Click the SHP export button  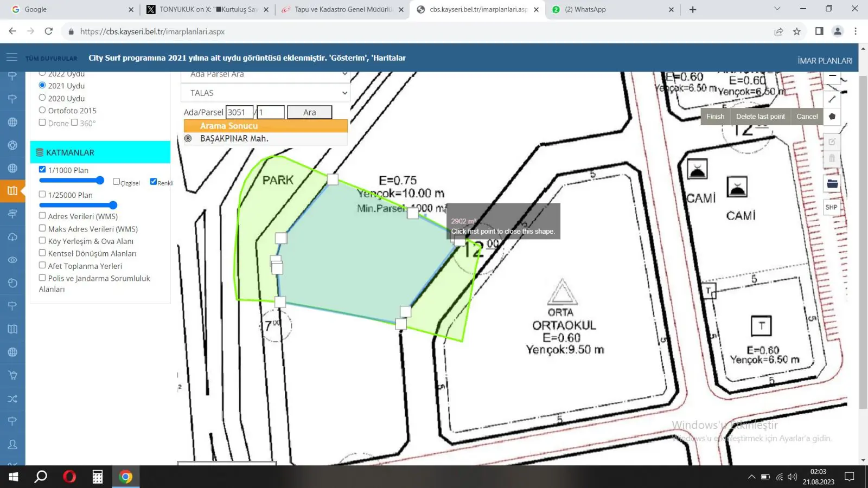pos(832,207)
